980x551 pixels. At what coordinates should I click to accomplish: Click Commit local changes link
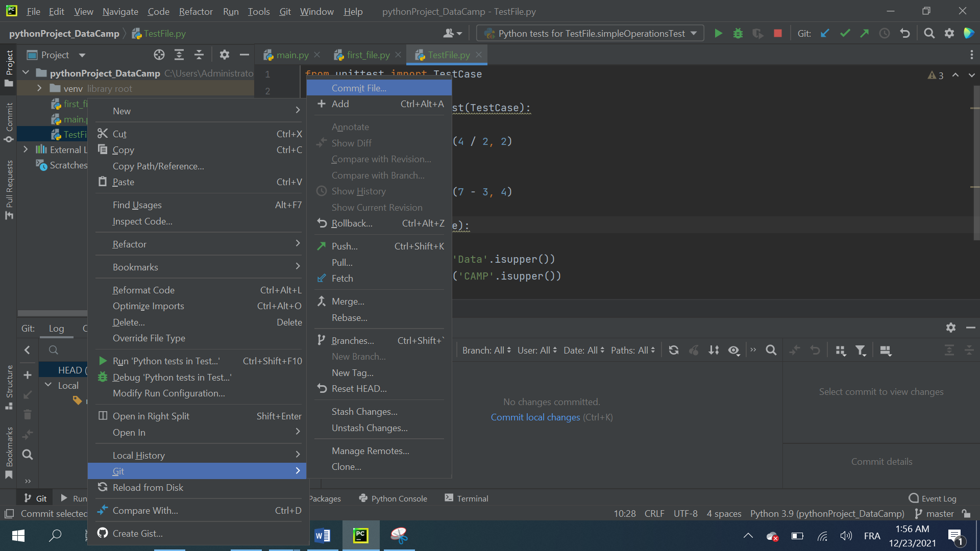(x=535, y=417)
